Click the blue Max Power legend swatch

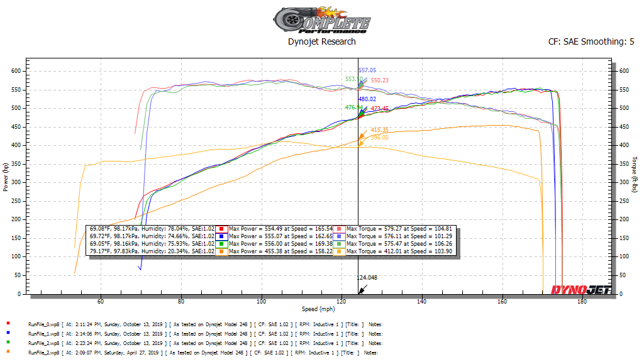[x=221, y=236]
